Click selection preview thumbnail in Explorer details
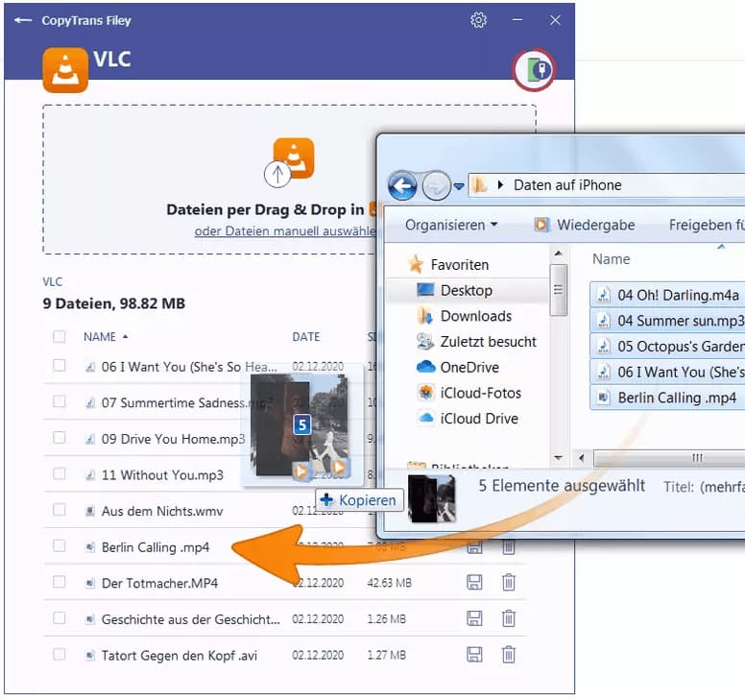This screenshot has height=700, width=745. point(431,499)
